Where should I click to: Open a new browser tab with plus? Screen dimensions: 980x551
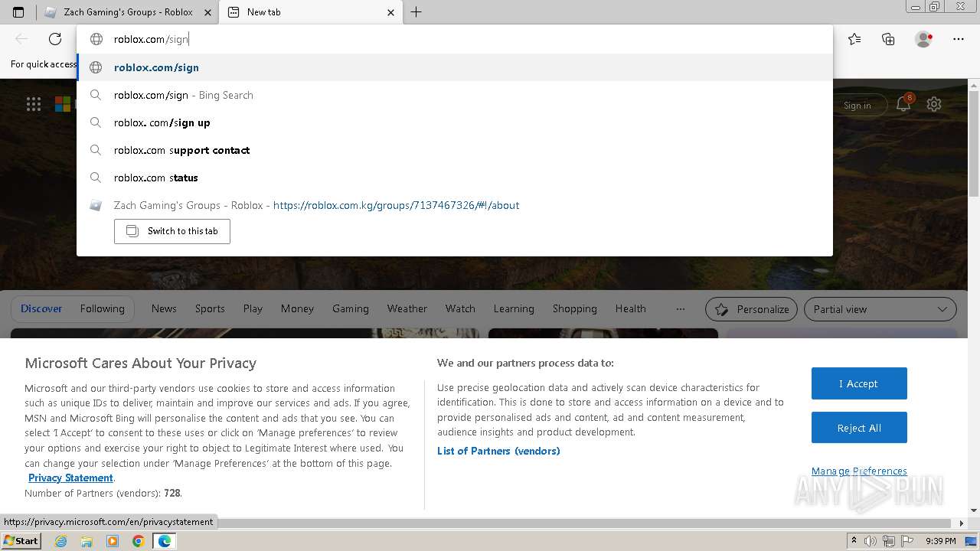coord(416,12)
